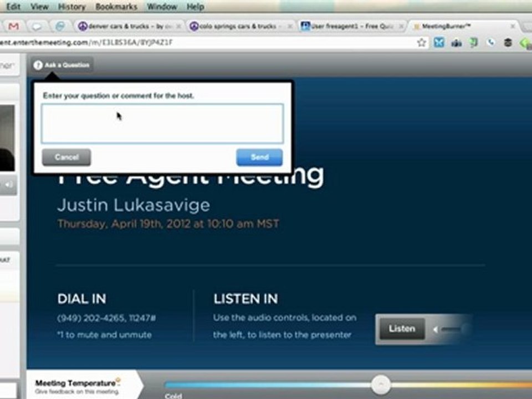Open the Edit menu
Image resolution: width=532 pixels, height=399 pixels.
[x=13, y=7]
